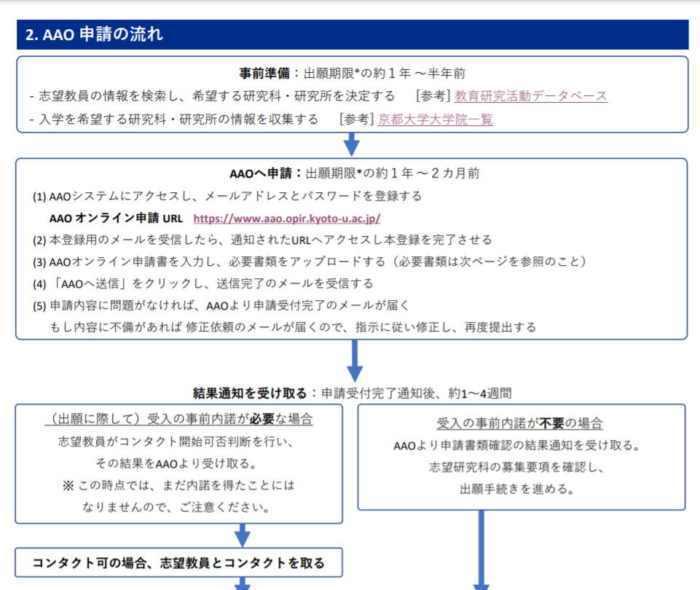Screen dimensions: 700x590
Task: Click the blue arrow below the 事前準備 box
Action: 352,144
